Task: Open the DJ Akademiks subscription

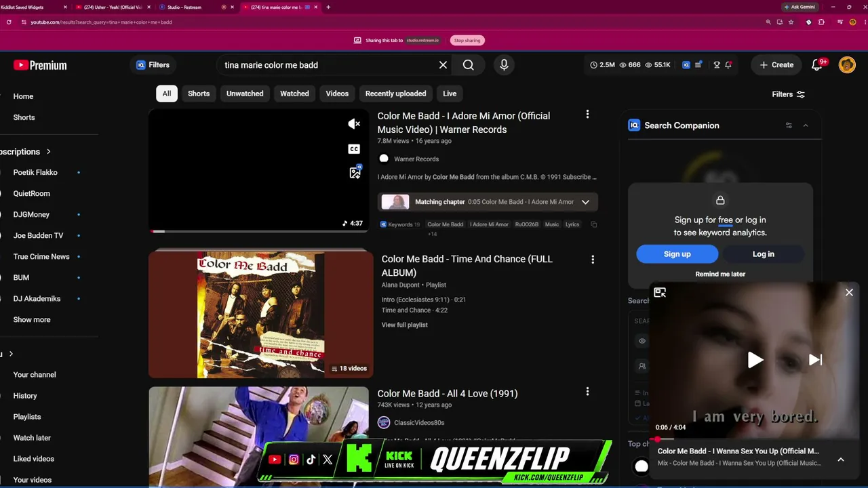Action: pyautogui.click(x=38, y=299)
